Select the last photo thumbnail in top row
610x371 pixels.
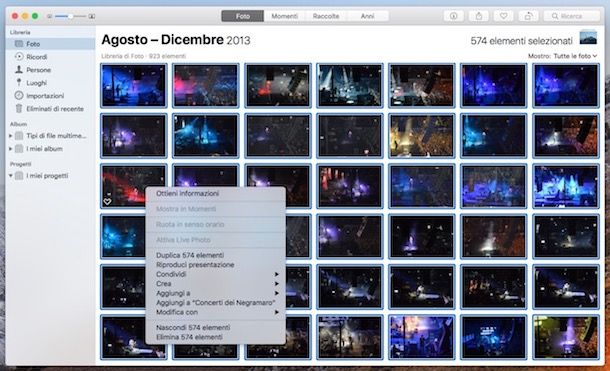(x=566, y=86)
